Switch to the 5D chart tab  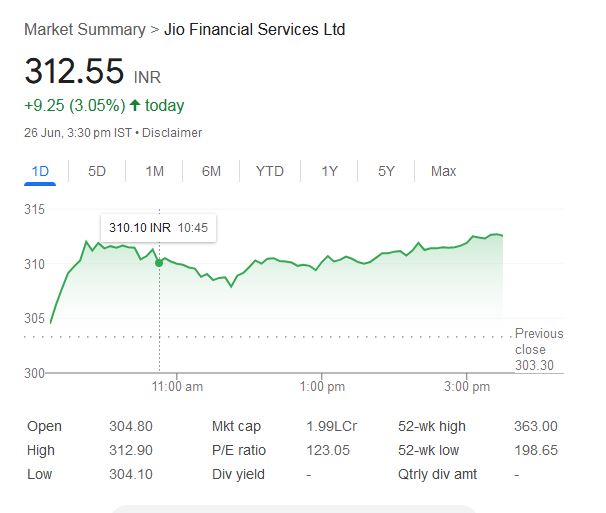click(x=97, y=171)
